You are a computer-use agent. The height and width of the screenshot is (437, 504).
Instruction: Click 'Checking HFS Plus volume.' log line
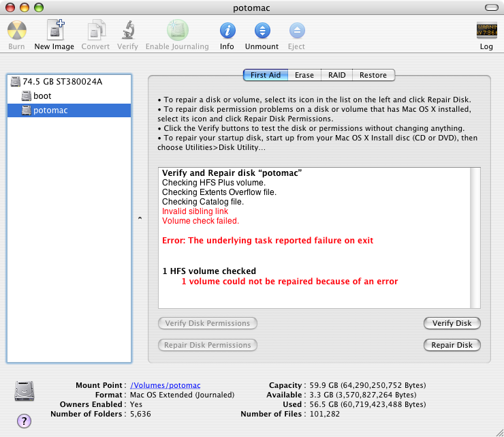(x=214, y=183)
